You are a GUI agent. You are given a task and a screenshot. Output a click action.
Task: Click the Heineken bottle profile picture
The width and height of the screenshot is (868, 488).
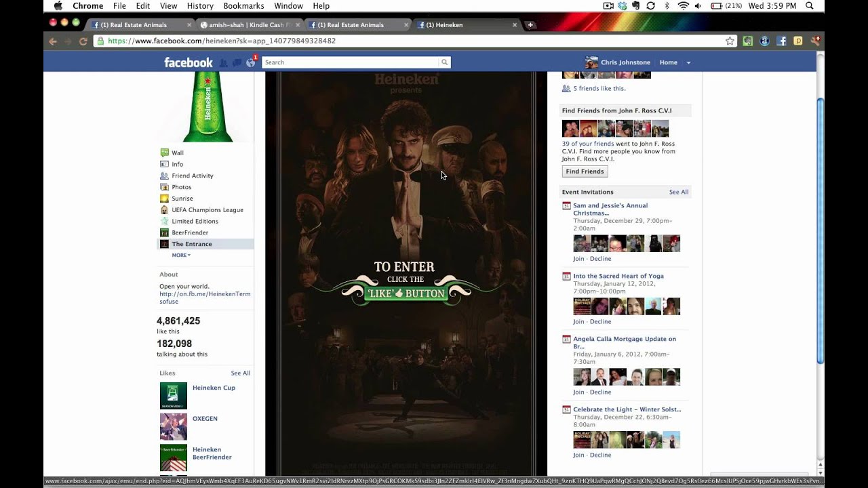[208, 107]
